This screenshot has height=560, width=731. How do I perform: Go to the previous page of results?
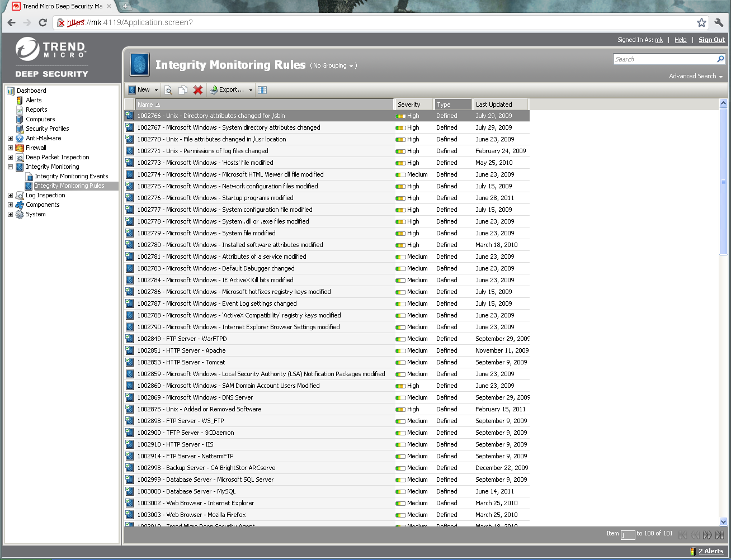[x=695, y=535]
